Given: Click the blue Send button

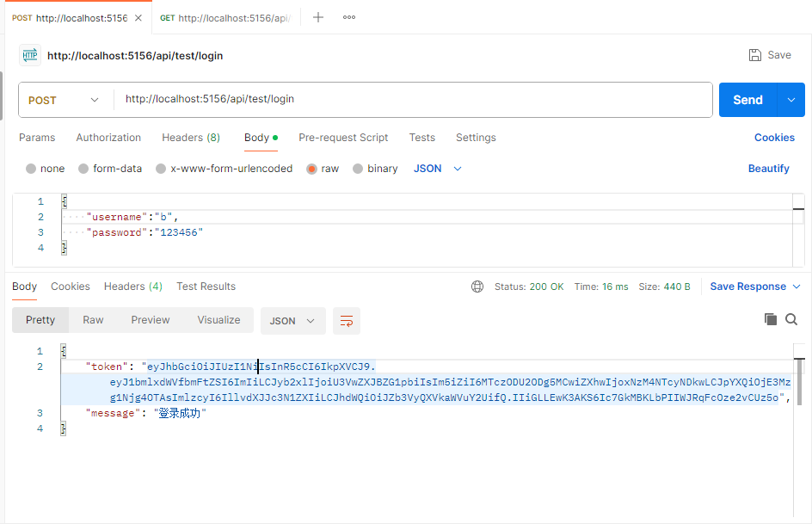Looking at the screenshot, I should 747,100.
